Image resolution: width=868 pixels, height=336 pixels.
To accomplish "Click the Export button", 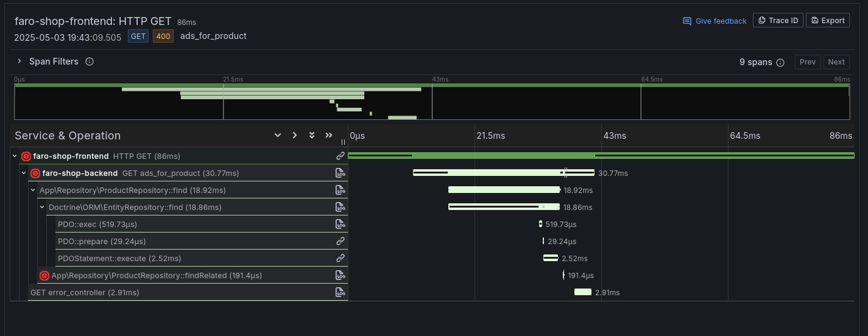I will [x=828, y=20].
